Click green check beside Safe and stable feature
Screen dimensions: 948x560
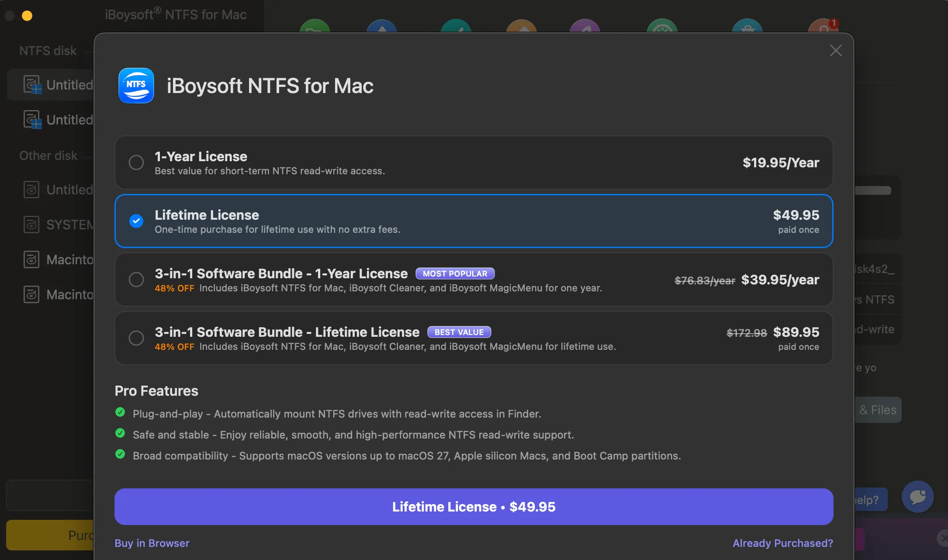[120, 433]
